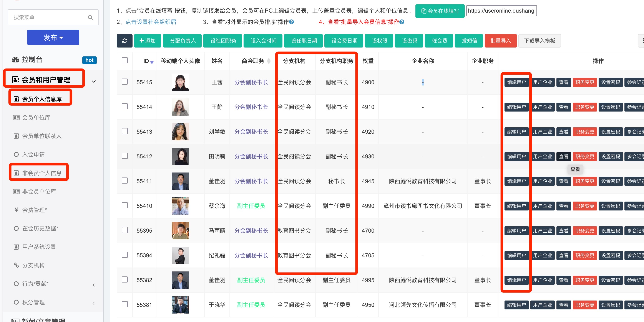
Task: Check the row checkbox for ID 55415
Action: 124,82
